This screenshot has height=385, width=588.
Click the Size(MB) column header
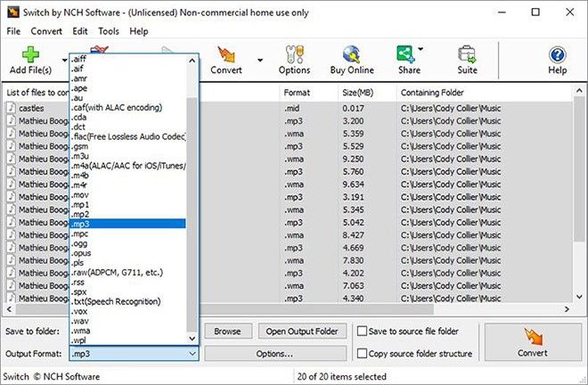[358, 93]
